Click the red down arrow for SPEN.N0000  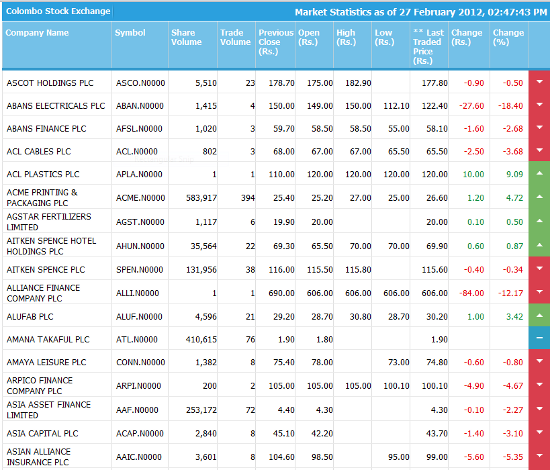click(x=539, y=268)
